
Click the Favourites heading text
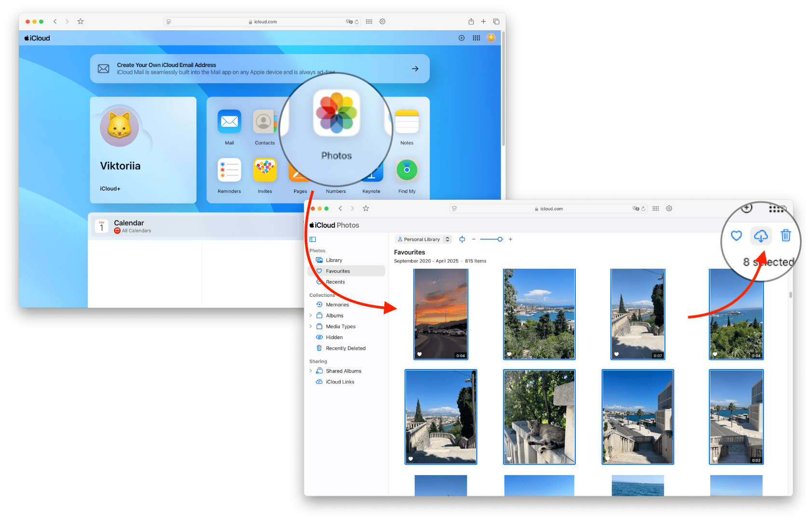(x=409, y=252)
